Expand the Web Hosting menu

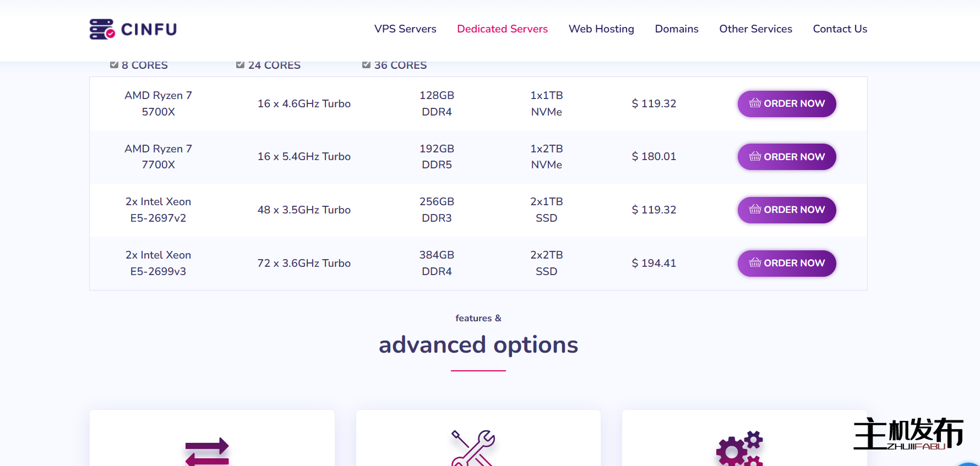601,29
